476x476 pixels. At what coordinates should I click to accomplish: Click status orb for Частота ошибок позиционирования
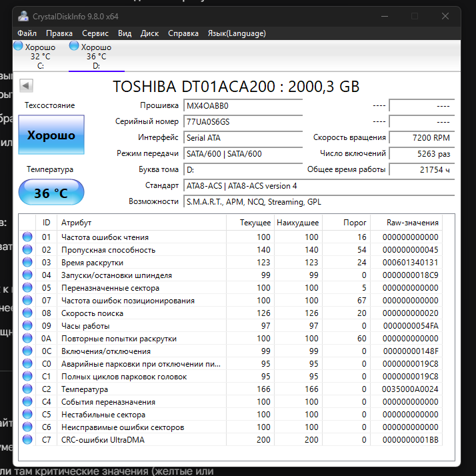[27, 300]
